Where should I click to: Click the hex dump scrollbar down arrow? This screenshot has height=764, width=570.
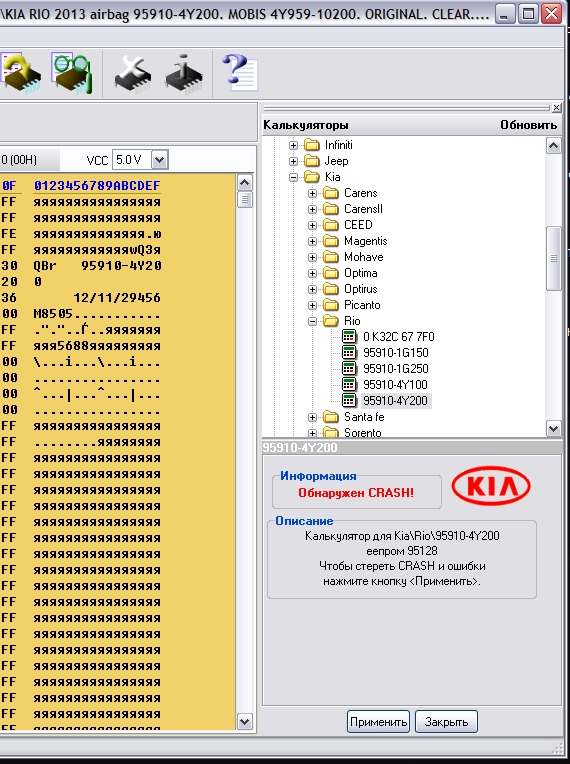point(245,722)
